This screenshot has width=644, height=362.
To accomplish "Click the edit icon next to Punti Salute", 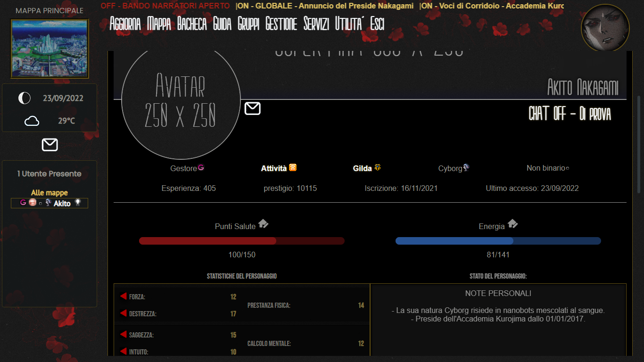I will point(263,224).
